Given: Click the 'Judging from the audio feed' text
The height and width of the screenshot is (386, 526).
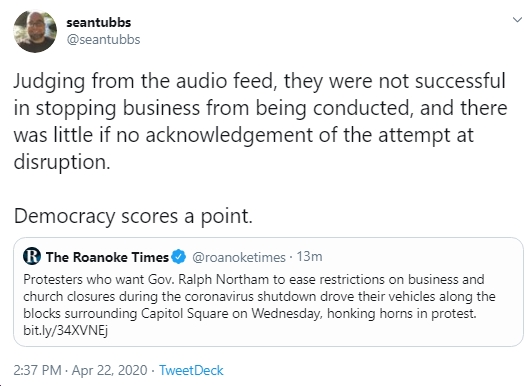Looking at the screenshot, I should pos(143,81).
